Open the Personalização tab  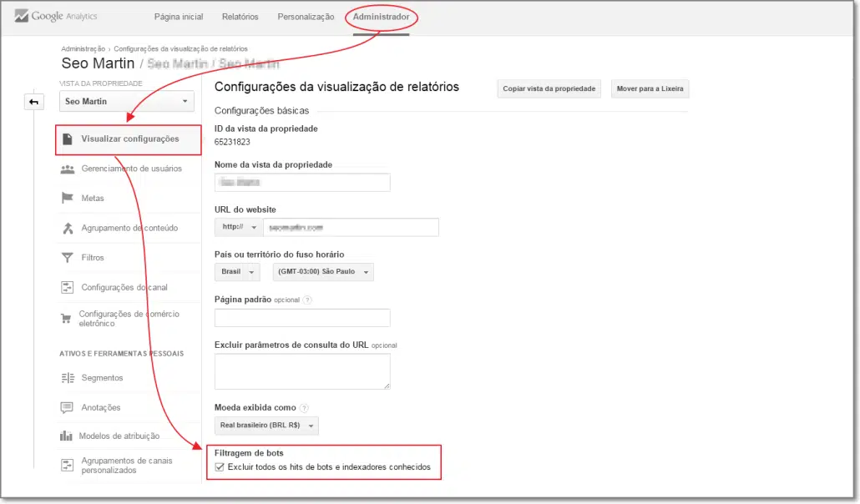pyautogui.click(x=306, y=17)
